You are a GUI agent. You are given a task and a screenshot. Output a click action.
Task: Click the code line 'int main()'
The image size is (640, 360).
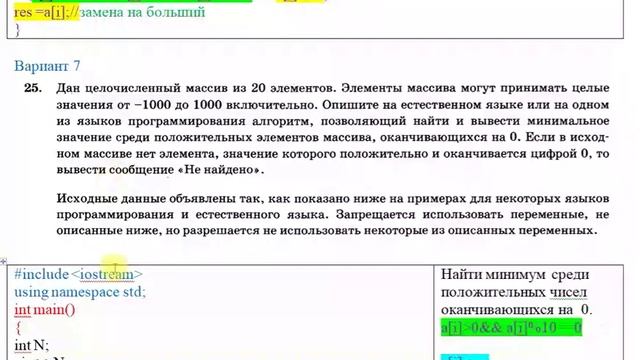click(x=45, y=310)
